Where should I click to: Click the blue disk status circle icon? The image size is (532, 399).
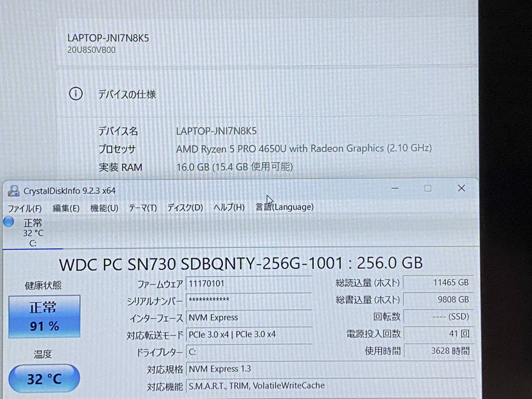pos(9,222)
